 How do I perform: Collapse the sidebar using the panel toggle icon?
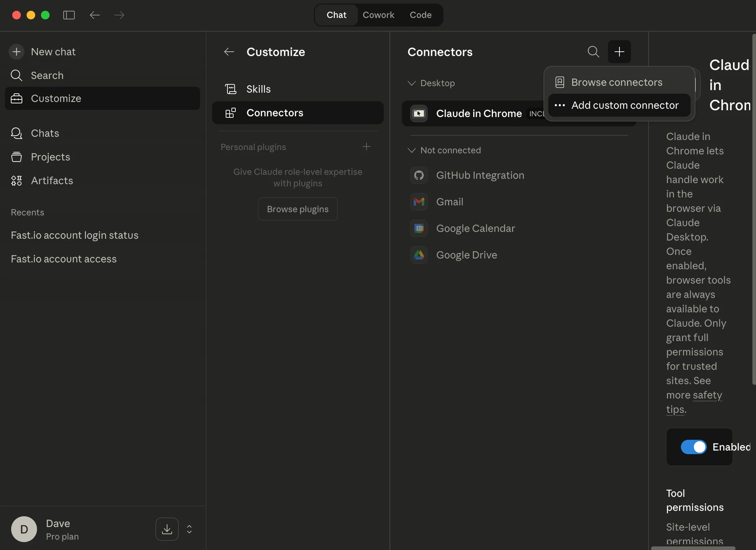point(69,15)
